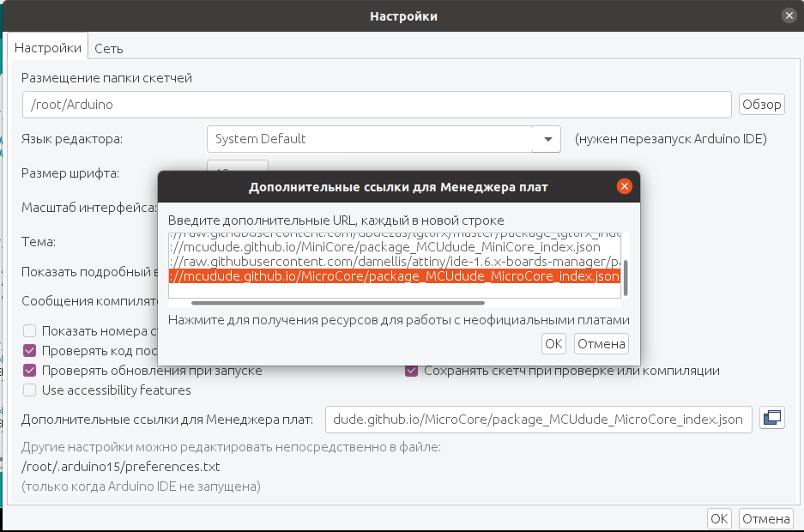Confirm the URL dialog with OK
804x532 pixels.
pyautogui.click(x=553, y=343)
